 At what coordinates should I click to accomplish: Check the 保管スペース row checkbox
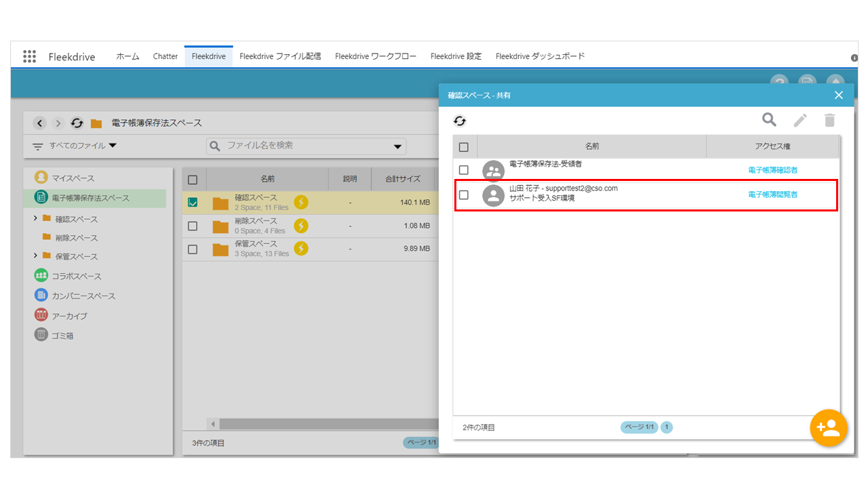click(193, 249)
